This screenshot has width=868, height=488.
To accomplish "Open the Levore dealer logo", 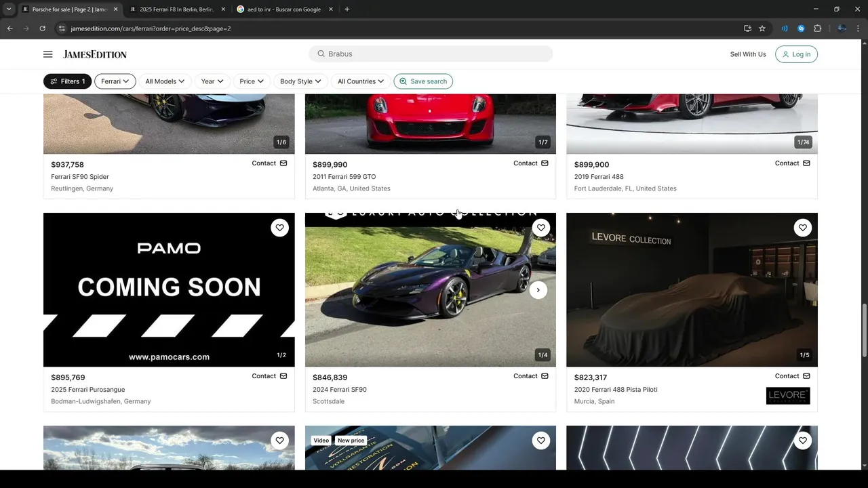I will (x=788, y=396).
